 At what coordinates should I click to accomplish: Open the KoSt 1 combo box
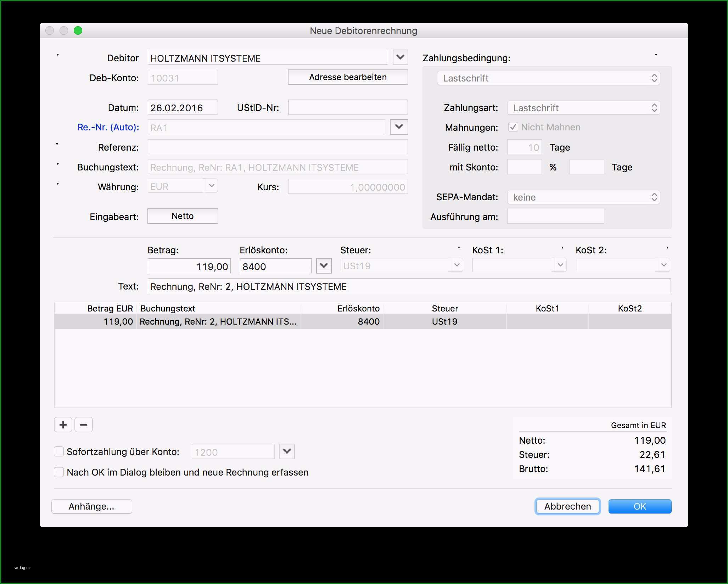tap(519, 265)
